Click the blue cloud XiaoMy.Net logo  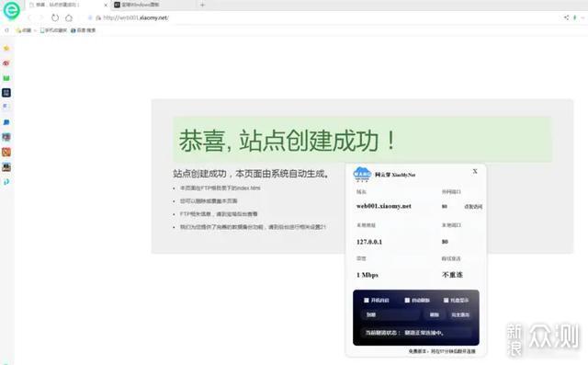[362, 175]
